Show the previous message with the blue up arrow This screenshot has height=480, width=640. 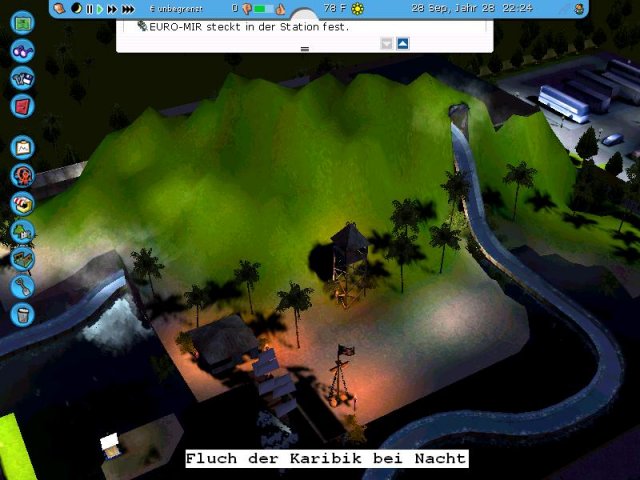click(x=403, y=43)
